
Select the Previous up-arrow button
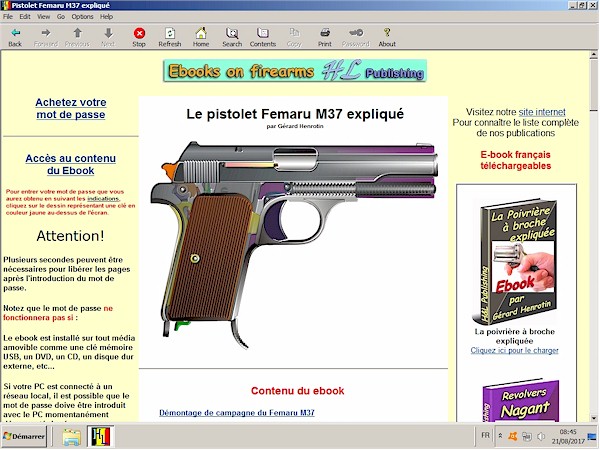coord(77,37)
